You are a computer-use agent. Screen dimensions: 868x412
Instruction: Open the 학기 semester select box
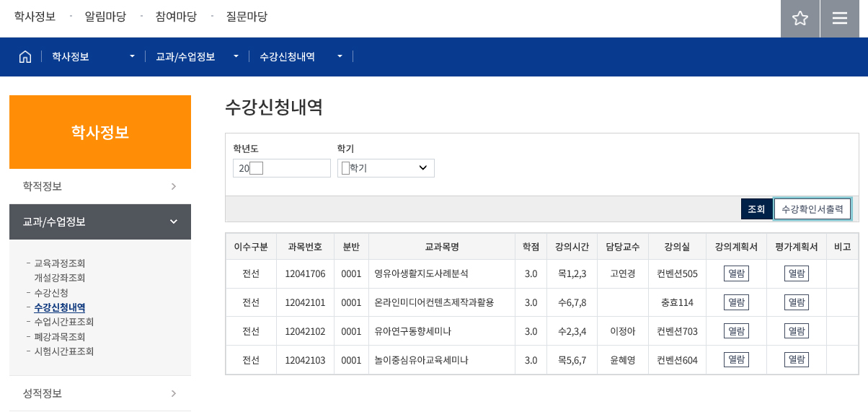(x=386, y=168)
